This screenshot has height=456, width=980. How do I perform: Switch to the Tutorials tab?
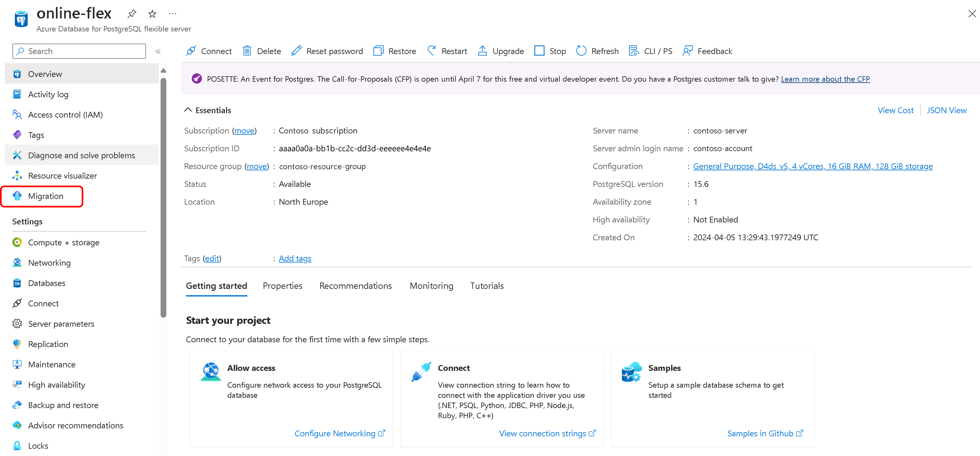(487, 286)
